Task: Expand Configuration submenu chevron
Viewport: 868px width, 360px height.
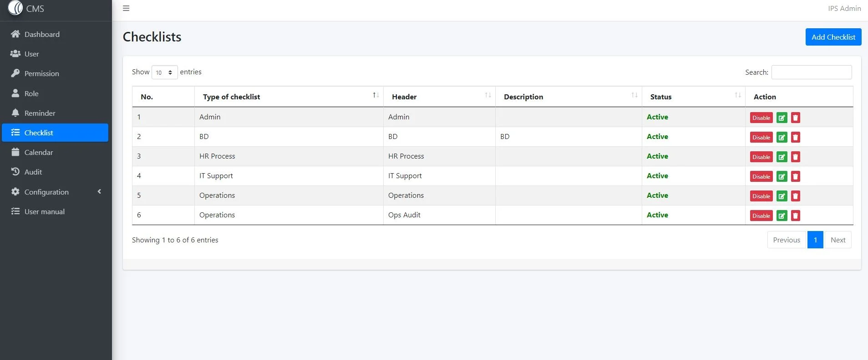Action: pos(99,192)
